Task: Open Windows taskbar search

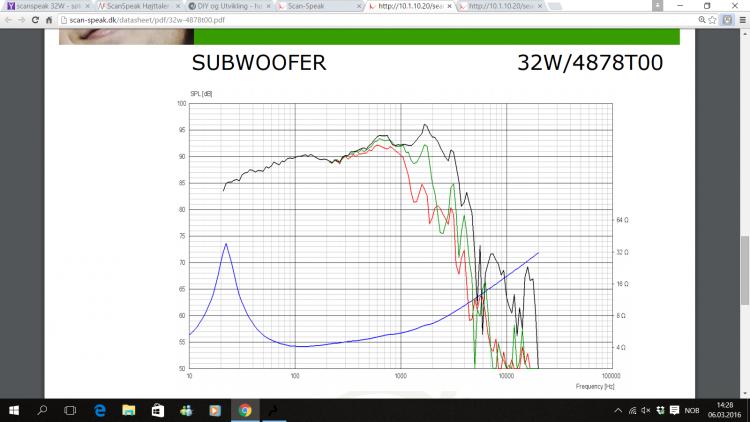Action: click(x=42, y=411)
